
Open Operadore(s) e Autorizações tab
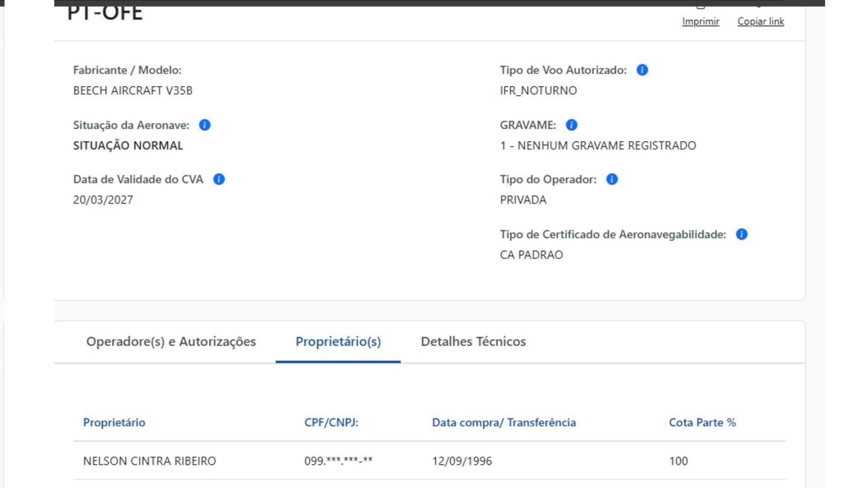click(171, 342)
